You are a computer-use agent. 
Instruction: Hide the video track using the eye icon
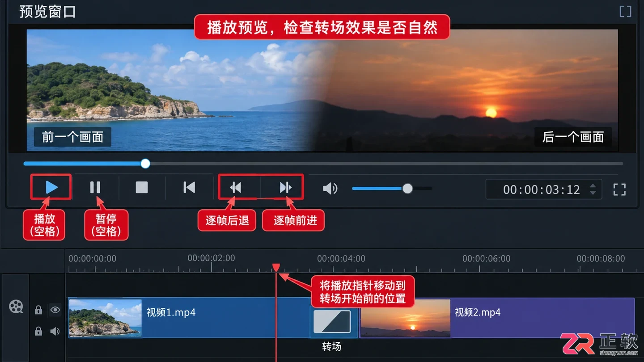click(55, 309)
